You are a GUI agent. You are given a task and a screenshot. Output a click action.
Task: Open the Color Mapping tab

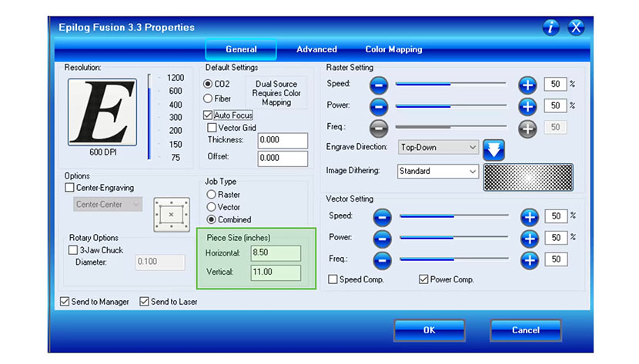(x=393, y=49)
